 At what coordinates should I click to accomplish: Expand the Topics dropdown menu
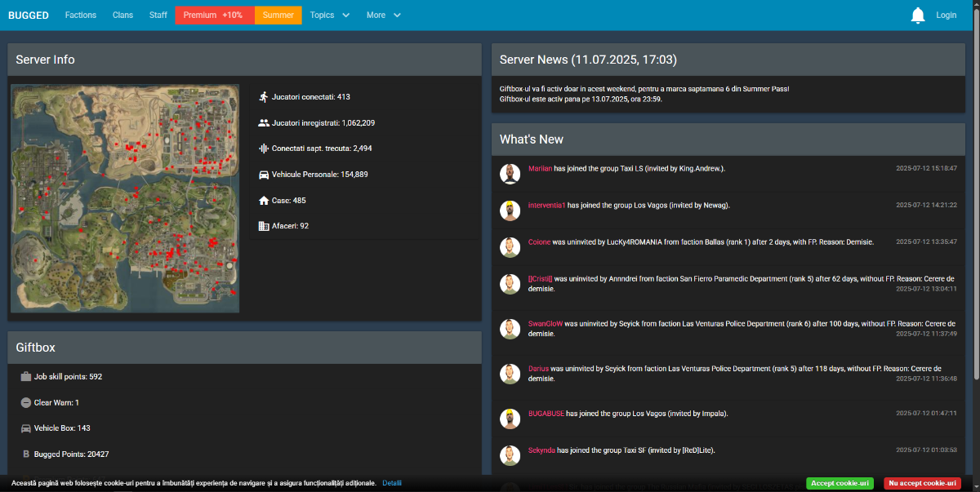pos(329,16)
